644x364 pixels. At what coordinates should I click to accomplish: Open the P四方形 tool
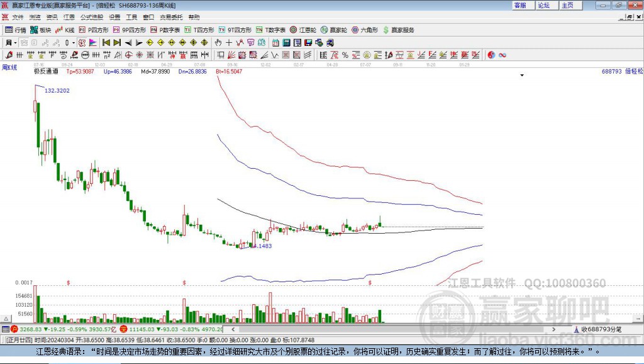point(93,30)
